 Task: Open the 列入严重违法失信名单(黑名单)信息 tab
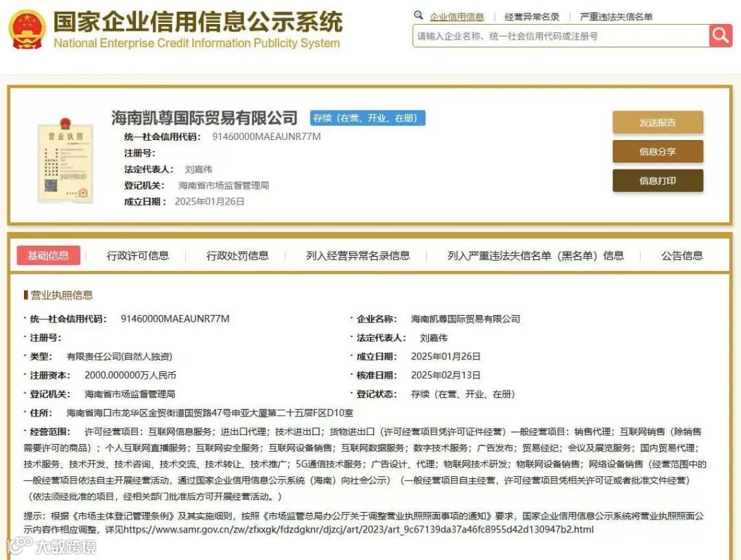535,256
